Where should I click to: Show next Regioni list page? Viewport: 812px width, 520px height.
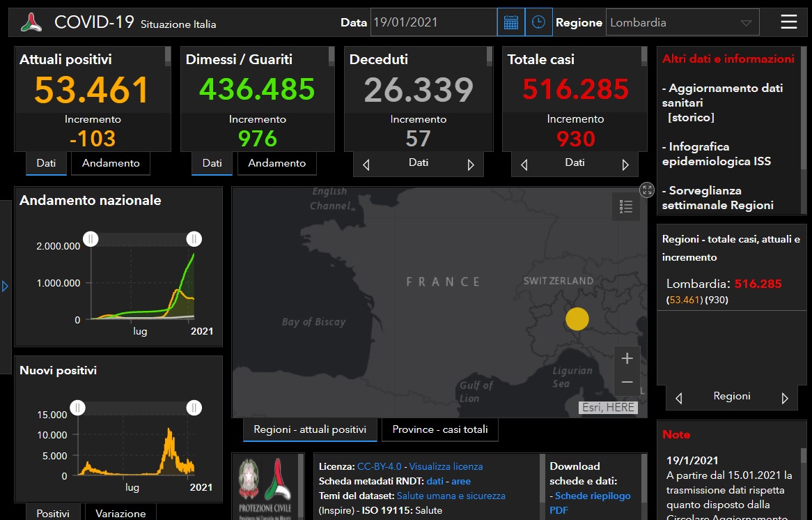click(785, 398)
